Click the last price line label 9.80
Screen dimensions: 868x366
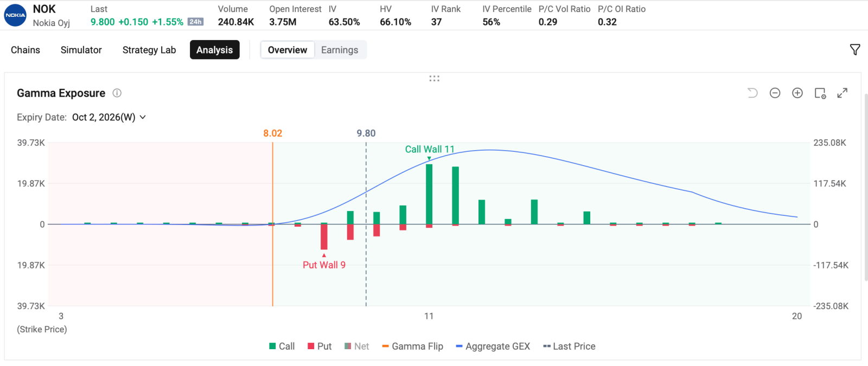(x=366, y=133)
